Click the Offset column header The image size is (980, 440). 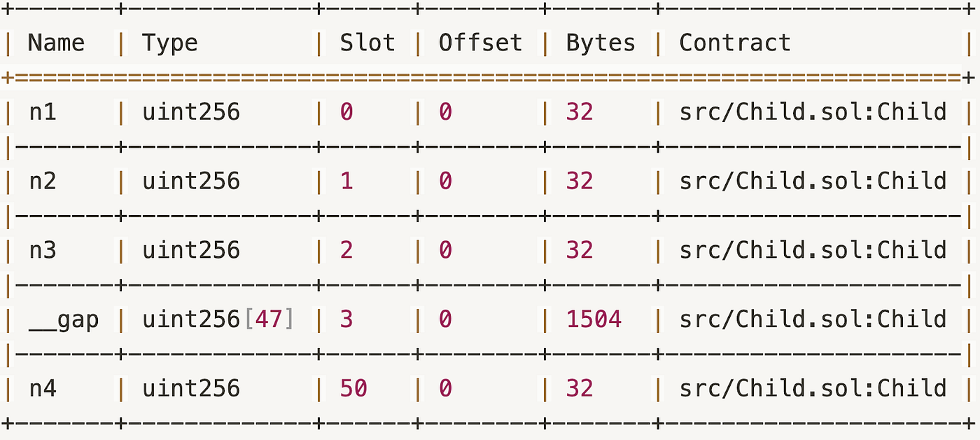click(480, 43)
